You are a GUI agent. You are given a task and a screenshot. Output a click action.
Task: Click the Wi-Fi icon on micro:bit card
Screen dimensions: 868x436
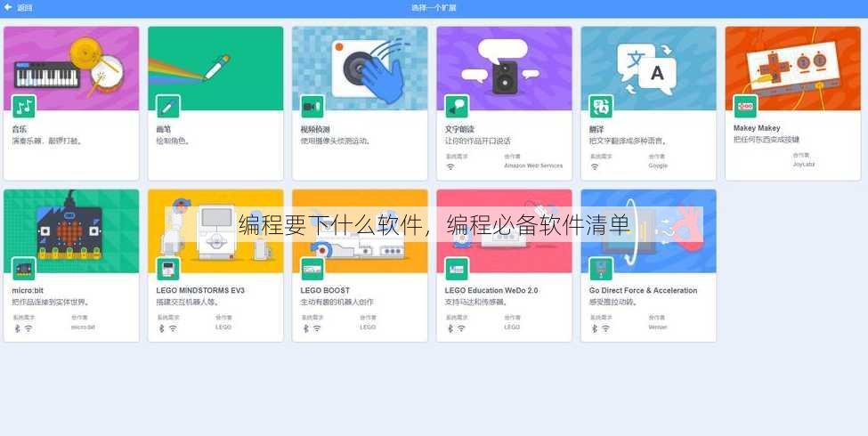point(28,328)
